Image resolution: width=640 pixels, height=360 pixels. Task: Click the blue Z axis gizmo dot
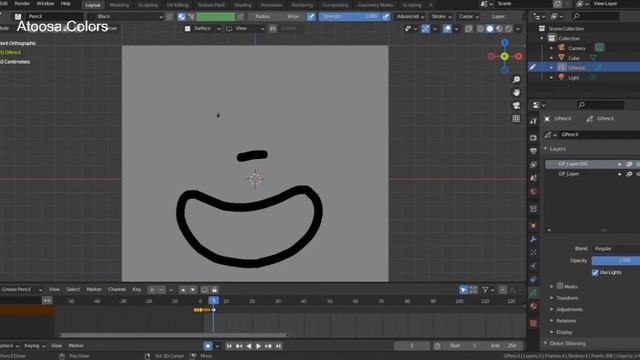(505, 43)
